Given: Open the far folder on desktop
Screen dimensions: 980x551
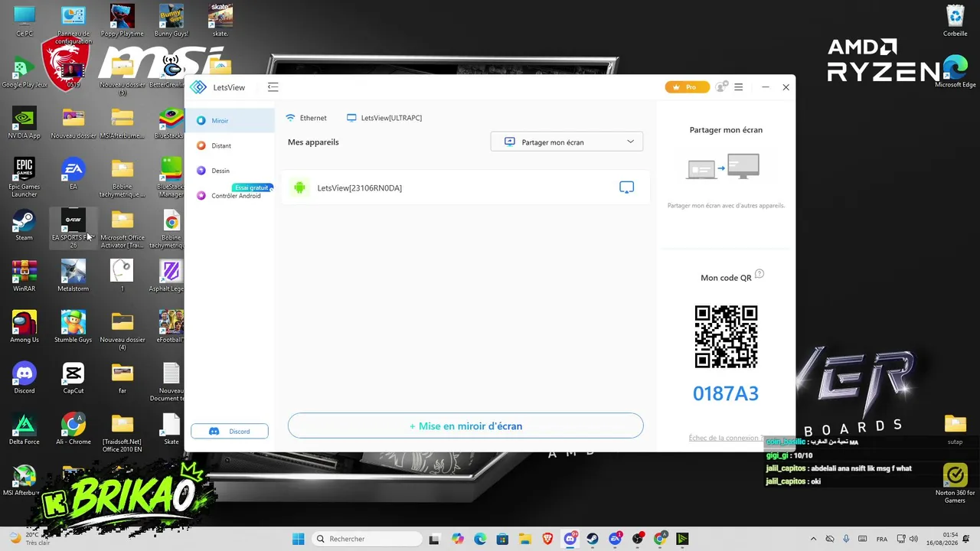Looking at the screenshot, I should tap(122, 378).
